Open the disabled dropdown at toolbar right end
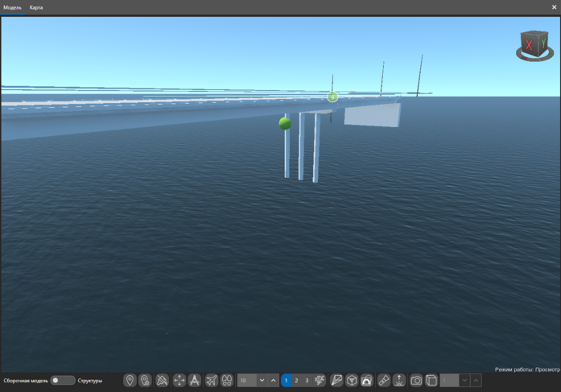Screen dimensions: 561x392 464,380
